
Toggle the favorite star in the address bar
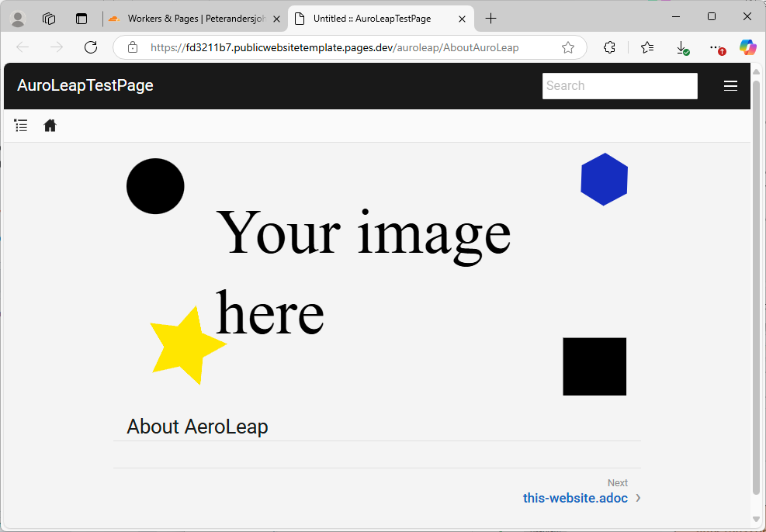click(x=568, y=47)
